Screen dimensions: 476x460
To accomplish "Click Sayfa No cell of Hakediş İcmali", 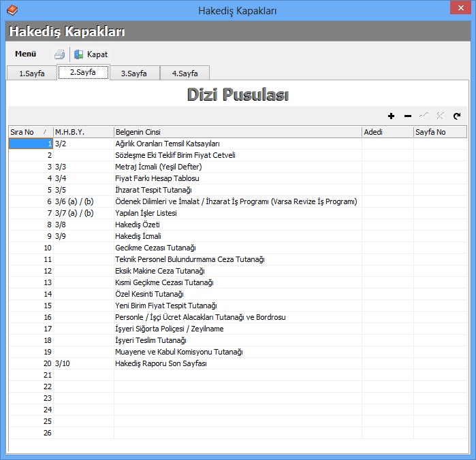I will (x=440, y=236).
